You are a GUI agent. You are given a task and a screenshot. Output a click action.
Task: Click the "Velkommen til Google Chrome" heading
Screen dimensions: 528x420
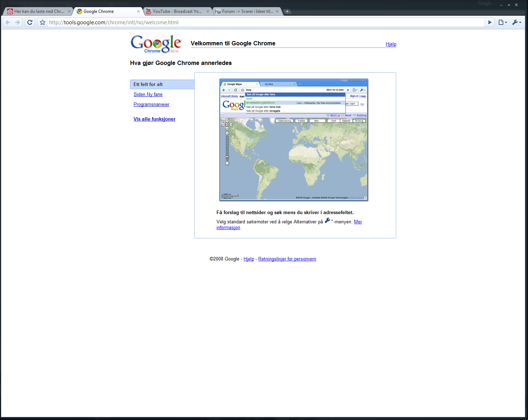click(x=233, y=44)
